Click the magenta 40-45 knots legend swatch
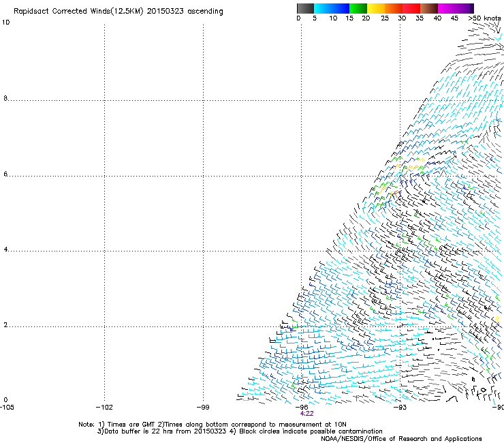504x443 pixels. 447,8
